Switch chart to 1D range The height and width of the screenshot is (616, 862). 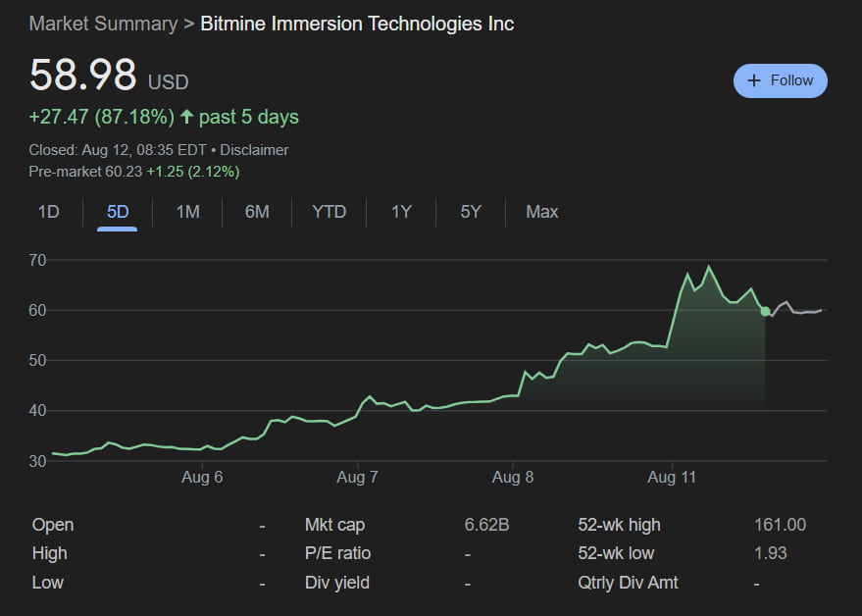click(48, 212)
